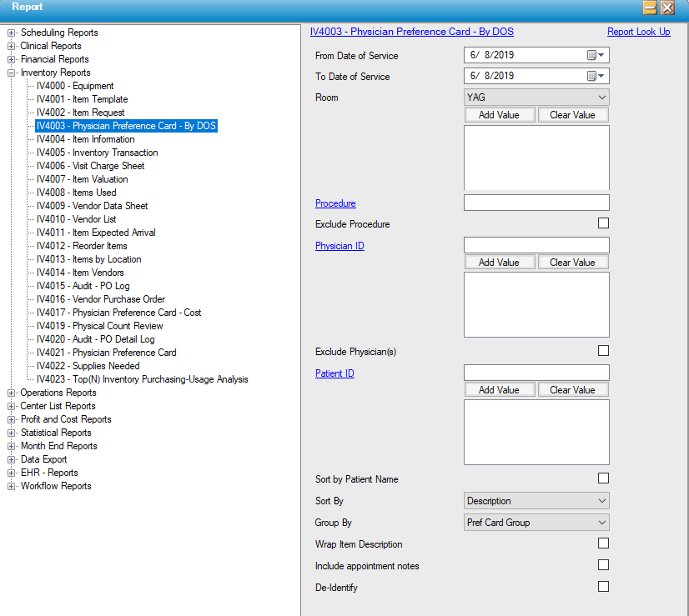Open calendar picker for To Date of Service

[596, 77]
